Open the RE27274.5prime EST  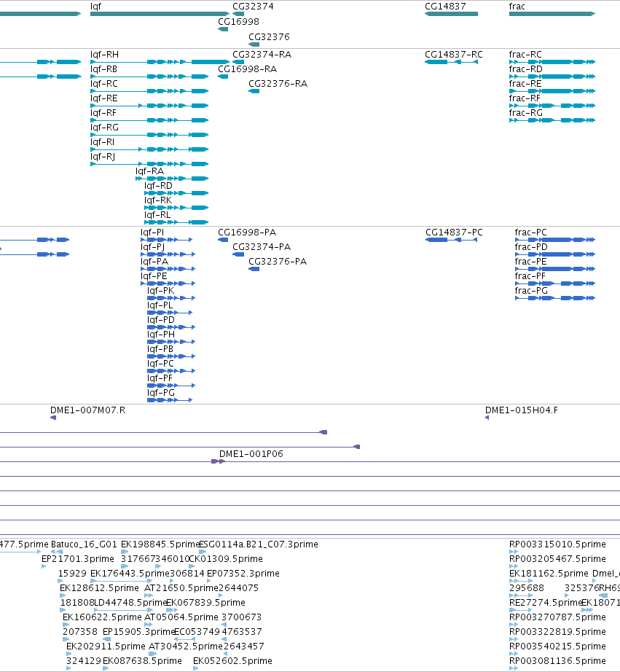click(546, 603)
